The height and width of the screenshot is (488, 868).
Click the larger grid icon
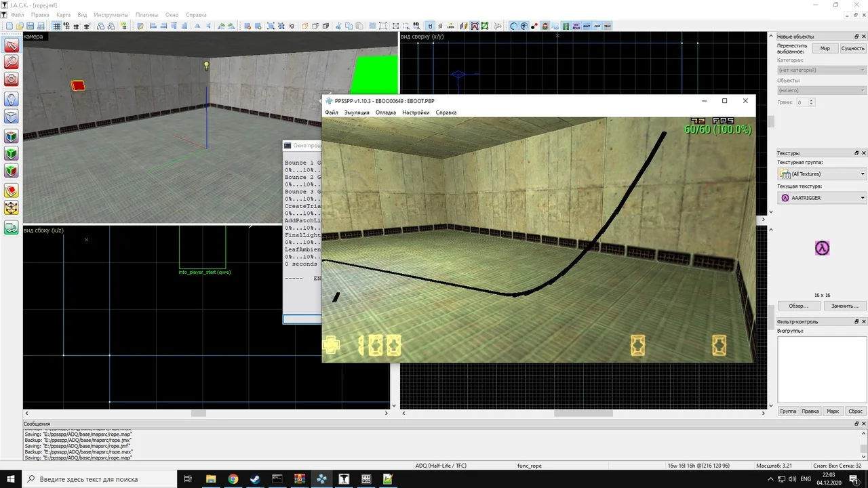[87, 26]
